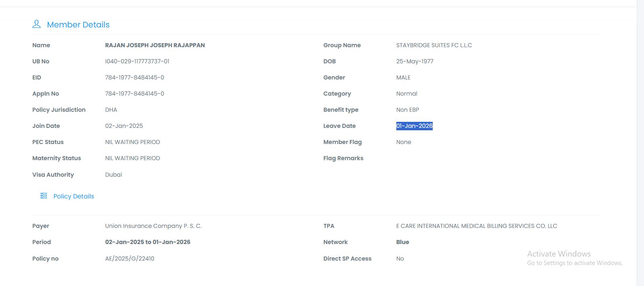
Task: Click the Member Details heading
Action: click(78, 25)
